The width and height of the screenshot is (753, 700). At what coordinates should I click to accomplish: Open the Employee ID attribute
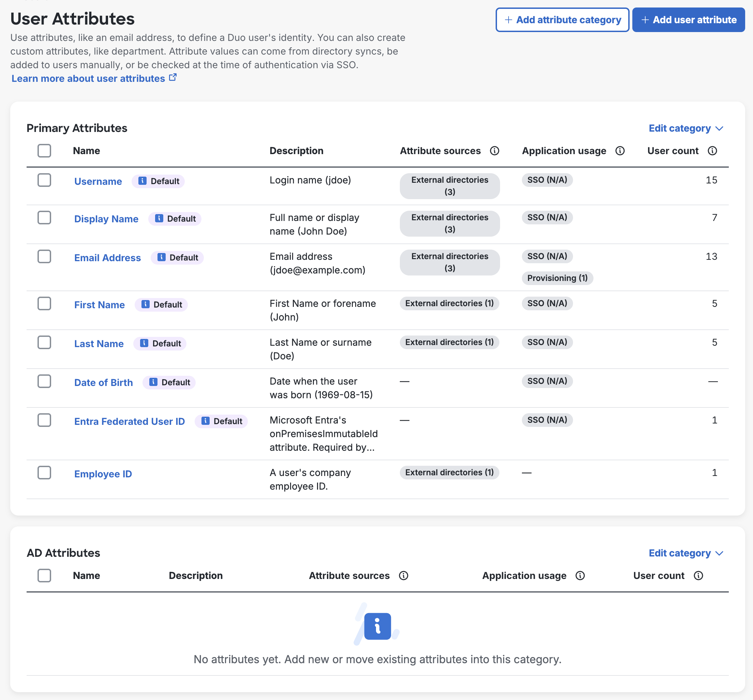tap(103, 474)
